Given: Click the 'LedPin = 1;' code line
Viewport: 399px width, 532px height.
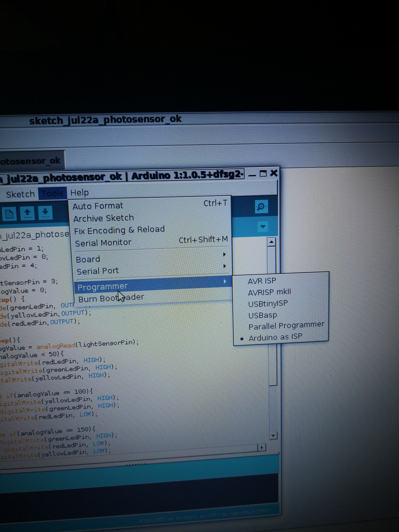Looking at the screenshot, I should [22, 249].
